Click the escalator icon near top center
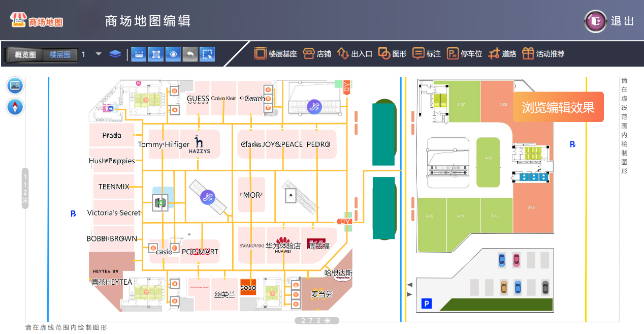 pos(314,107)
